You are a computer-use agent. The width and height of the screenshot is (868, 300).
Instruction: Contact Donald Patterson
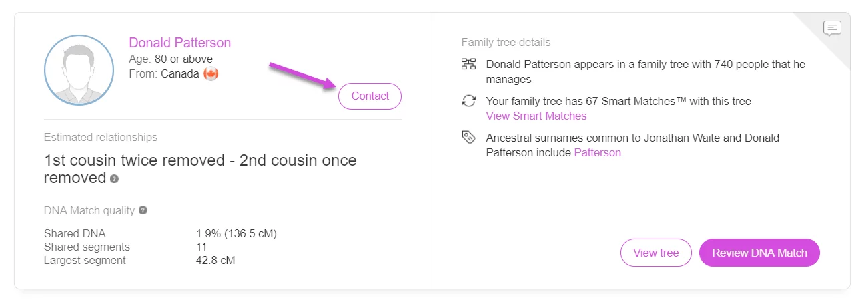[x=370, y=96]
